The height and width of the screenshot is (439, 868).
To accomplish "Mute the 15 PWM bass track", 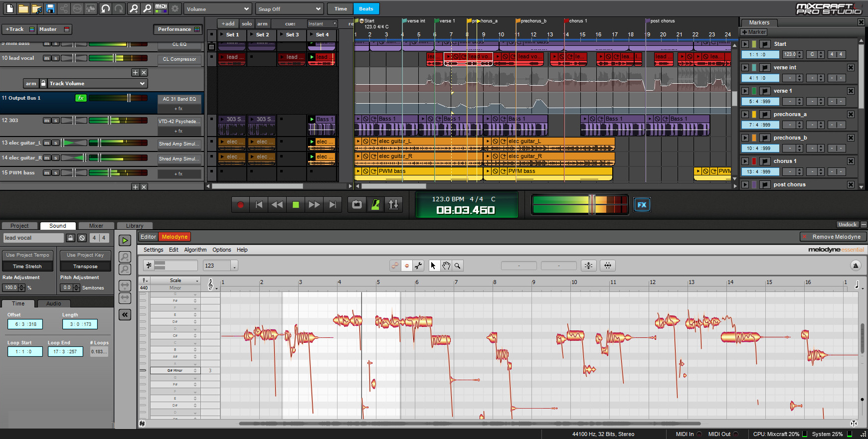I will click(x=47, y=173).
